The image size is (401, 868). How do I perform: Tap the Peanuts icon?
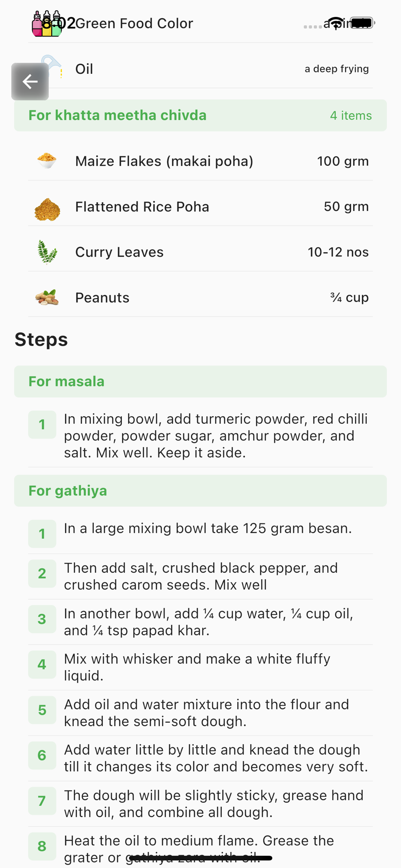tap(47, 297)
